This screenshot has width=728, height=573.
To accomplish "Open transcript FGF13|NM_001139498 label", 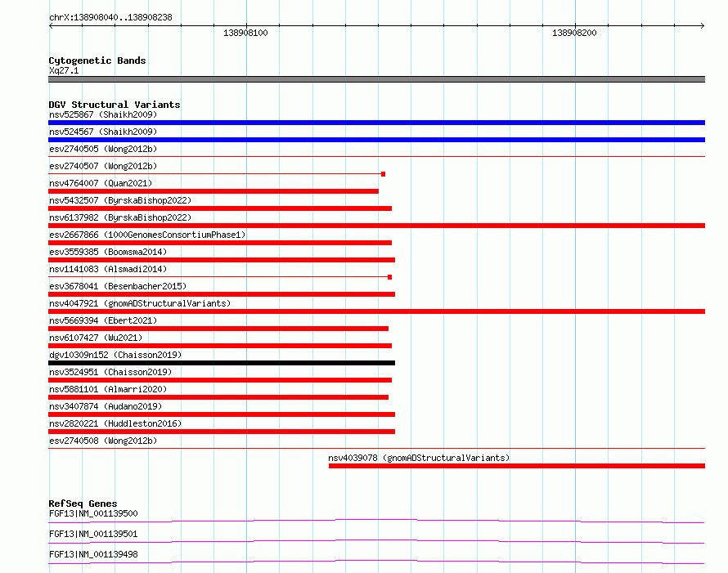I will pos(93,554).
